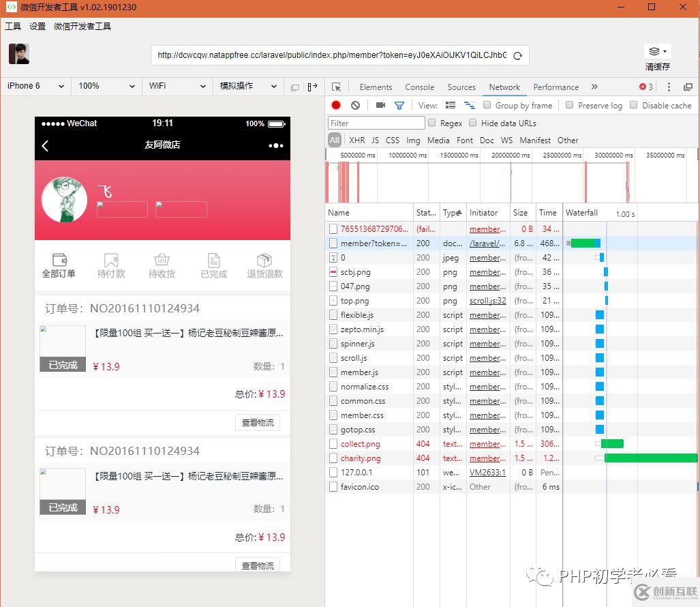Tap the 退货退款 box icon
This screenshot has height=607, width=700.
point(264,259)
